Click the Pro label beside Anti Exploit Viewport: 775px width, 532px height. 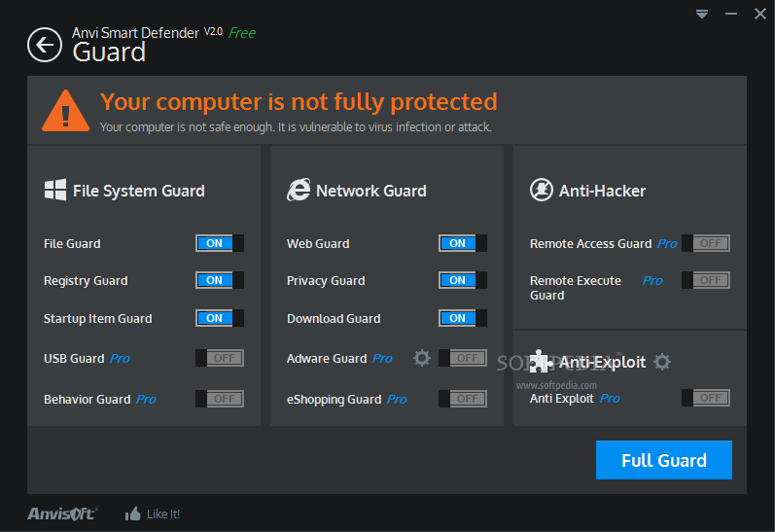610,399
